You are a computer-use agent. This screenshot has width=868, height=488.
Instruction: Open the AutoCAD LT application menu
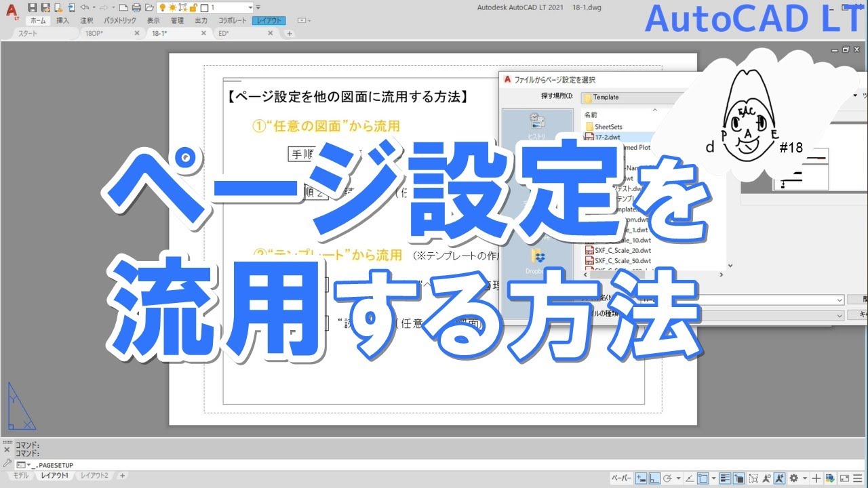(x=12, y=12)
